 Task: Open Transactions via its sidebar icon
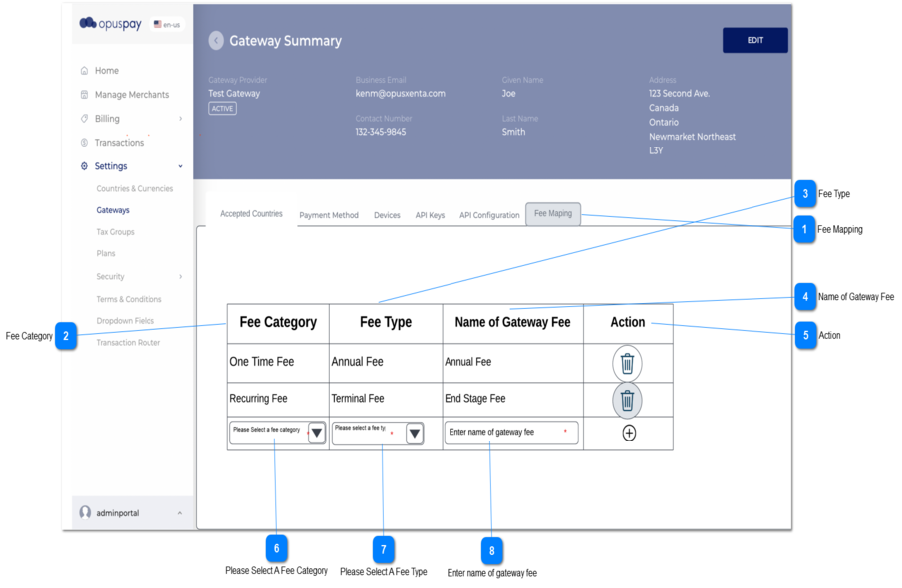[x=83, y=143]
